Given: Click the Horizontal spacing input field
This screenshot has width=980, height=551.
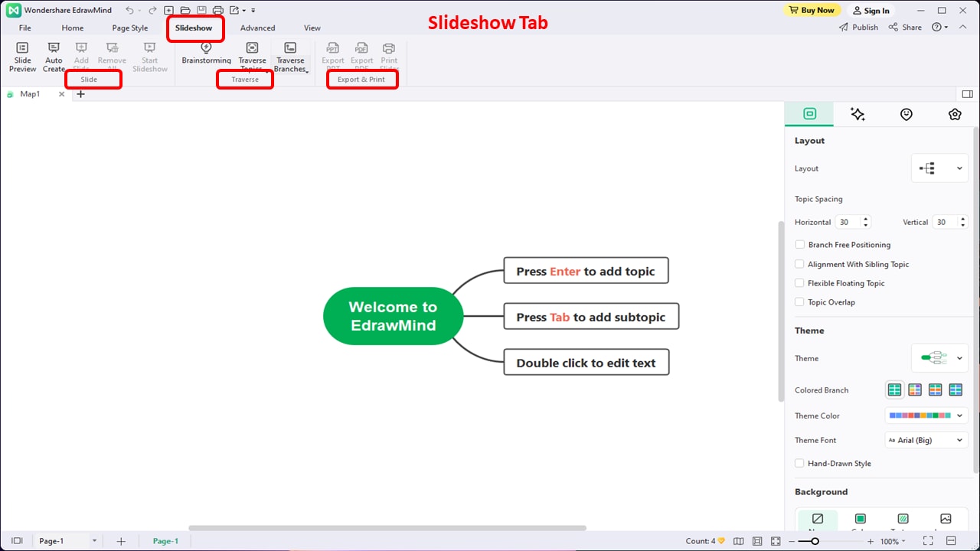Looking at the screenshot, I should 853,222.
